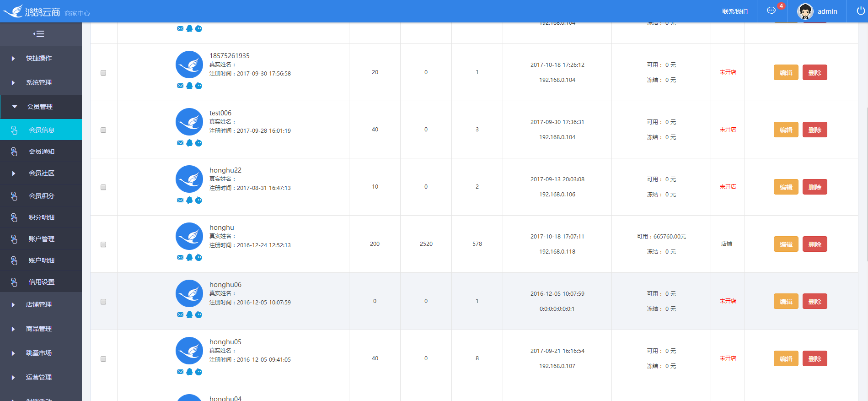Click 删除 for user 18575261935
The image size is (868, 401).
click(x=815, y=72)
